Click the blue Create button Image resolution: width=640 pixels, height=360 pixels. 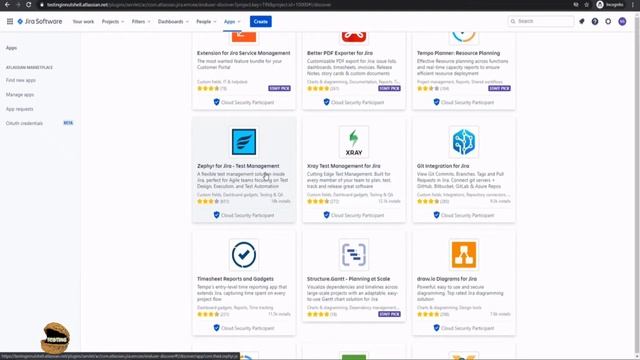click(x=260, y=21)
